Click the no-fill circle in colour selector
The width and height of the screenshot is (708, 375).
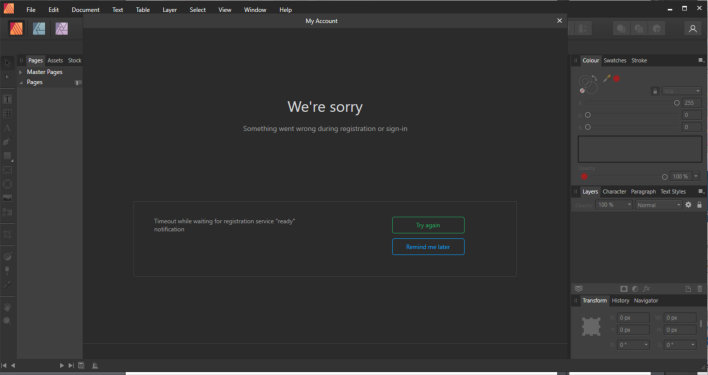[582, 91]
